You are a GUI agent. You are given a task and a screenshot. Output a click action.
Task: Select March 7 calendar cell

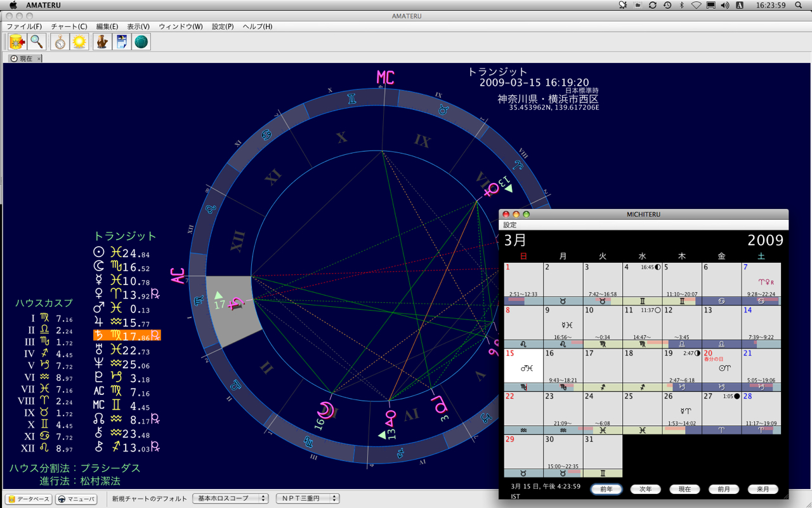761,284
